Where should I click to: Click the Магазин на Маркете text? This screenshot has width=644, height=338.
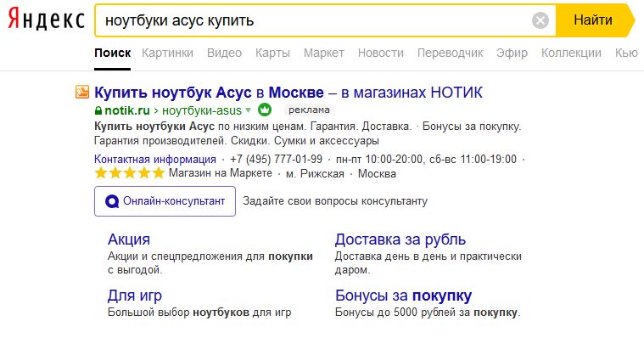click(221, 173)
